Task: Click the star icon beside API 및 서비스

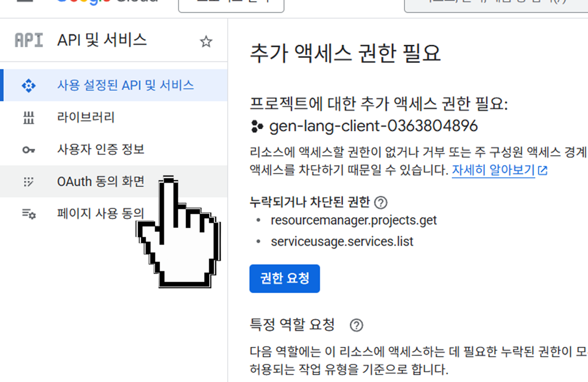Action: coord(206,42)
